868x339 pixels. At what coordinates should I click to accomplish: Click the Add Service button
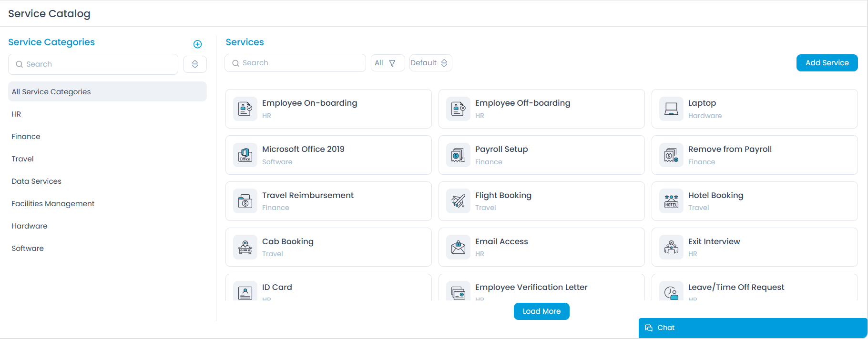pos(827,63)
